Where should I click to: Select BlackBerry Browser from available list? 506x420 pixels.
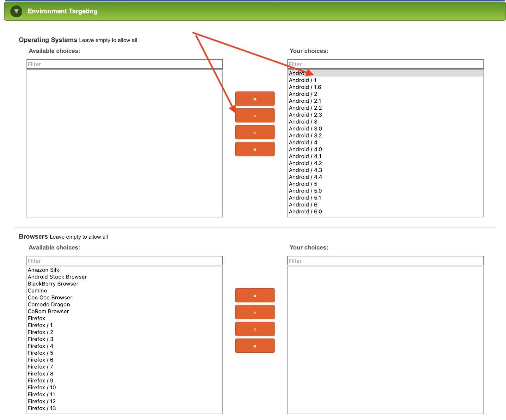[53, 284]
